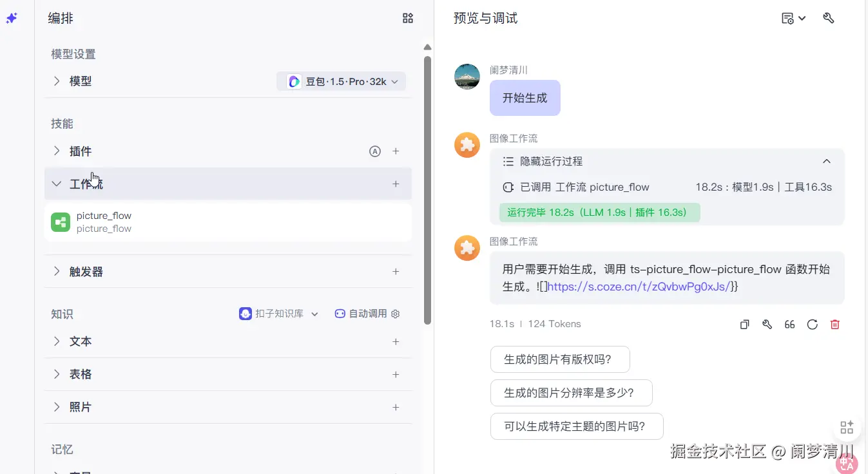The width and height of the screenshot is (868, 474).
Task: Open the debug wrench icon in preview header
Action: pos(829,18)
